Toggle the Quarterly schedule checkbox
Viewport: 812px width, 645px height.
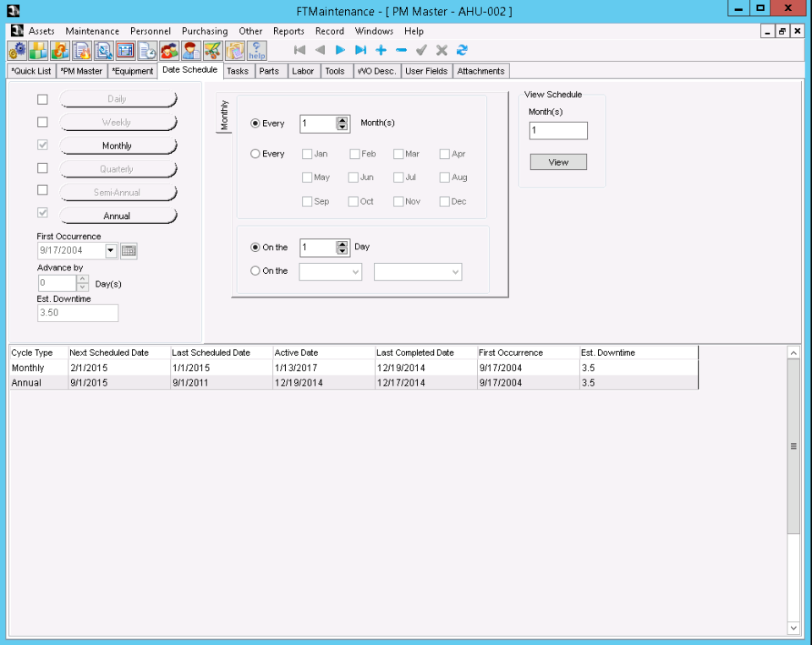[42, 168]
